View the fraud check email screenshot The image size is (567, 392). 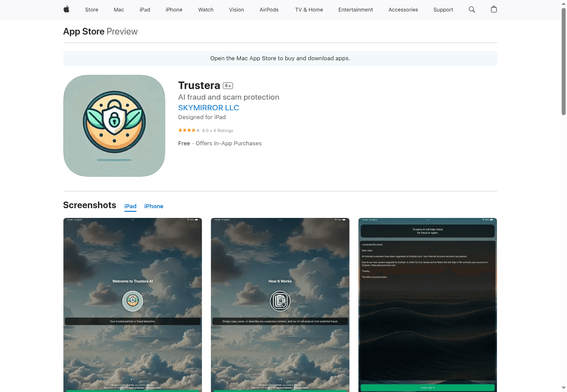coord(427,304)
